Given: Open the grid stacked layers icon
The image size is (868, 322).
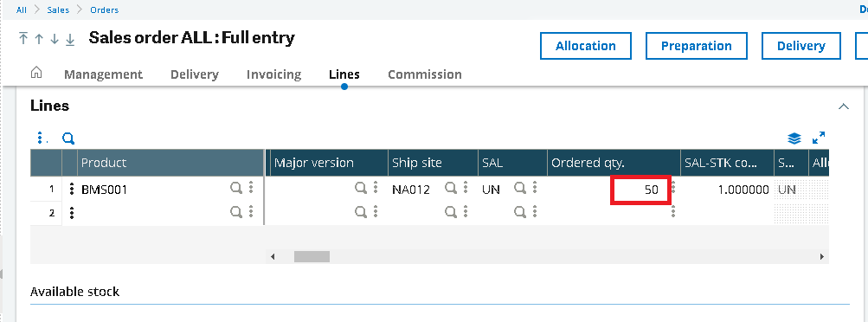Looking at the screenshot, I should point(794,138).
